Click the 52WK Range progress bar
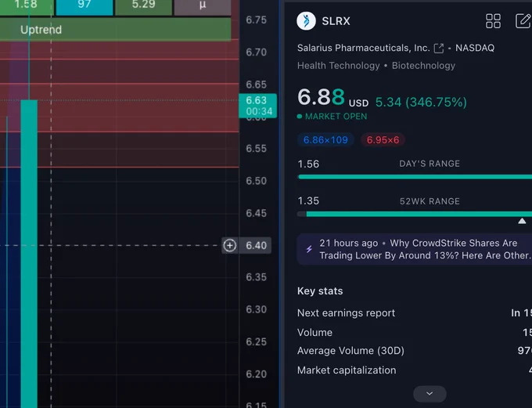The image size is (532, 408). pos(415,214)
